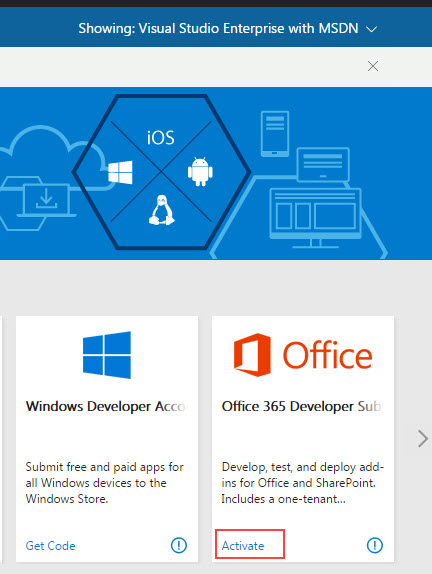The width and height of the screenshot is (432, 574).
Task: Show next benefits with right chevron
Action: (422, 439)
